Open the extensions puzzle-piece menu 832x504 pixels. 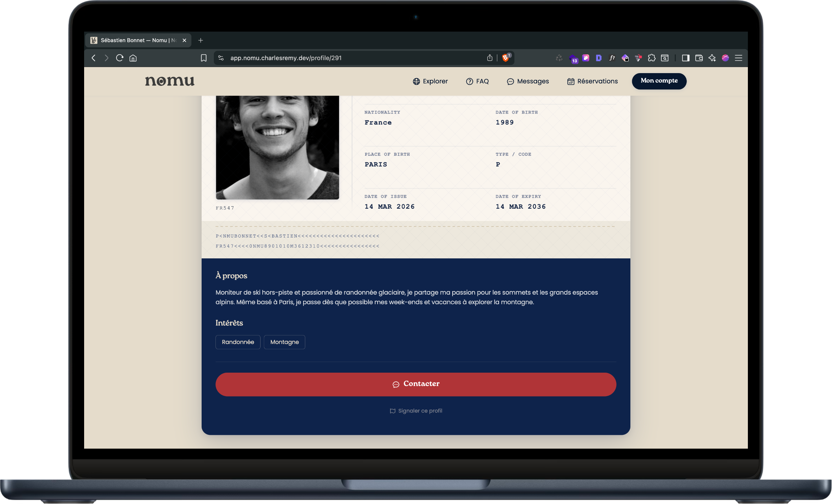[652, 58]
